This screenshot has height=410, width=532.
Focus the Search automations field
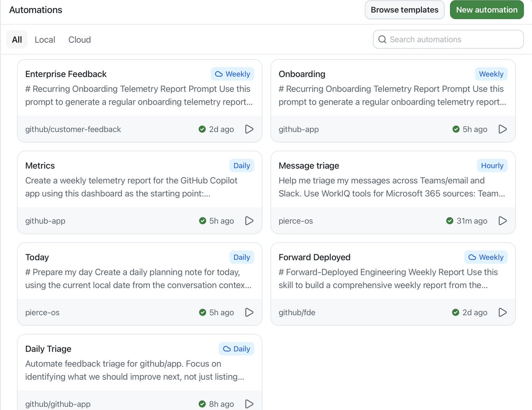pos(448,39)
